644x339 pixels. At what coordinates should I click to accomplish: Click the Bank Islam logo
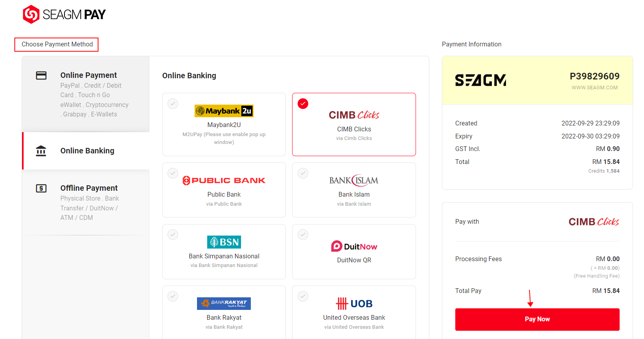click(353, 180)
